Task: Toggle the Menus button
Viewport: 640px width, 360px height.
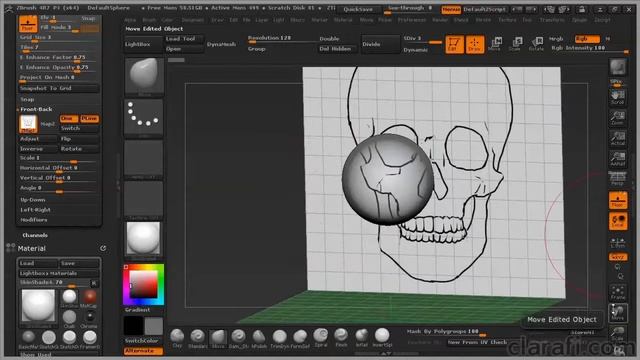Action: tap(451, 9)
